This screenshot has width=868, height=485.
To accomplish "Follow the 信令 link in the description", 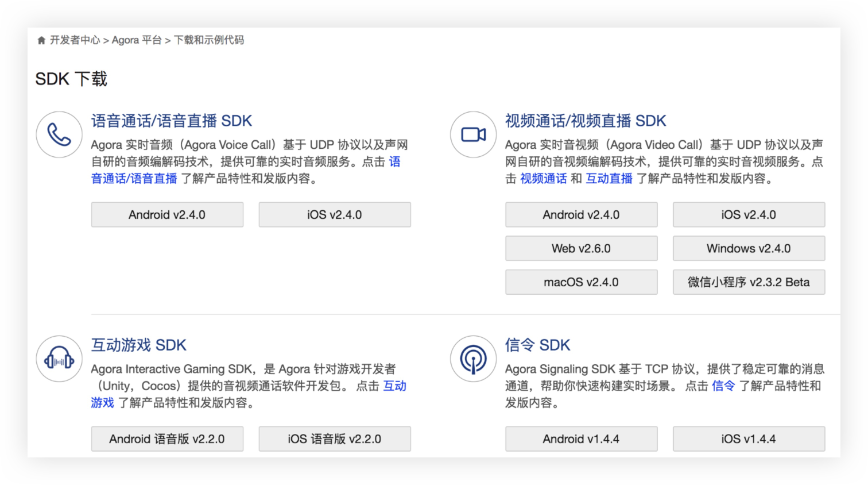I will (723, 386).
